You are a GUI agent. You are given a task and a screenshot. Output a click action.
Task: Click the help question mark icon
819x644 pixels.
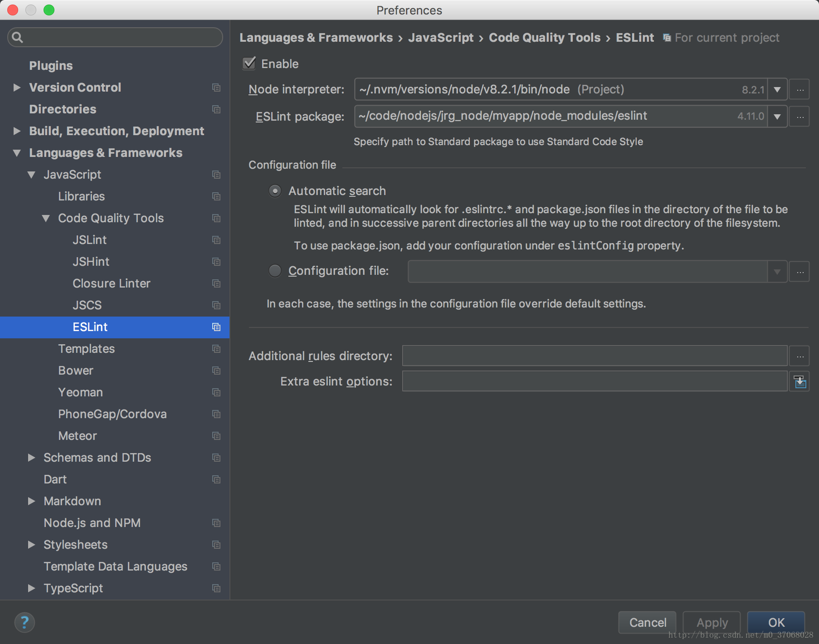(x=24, y=622)
